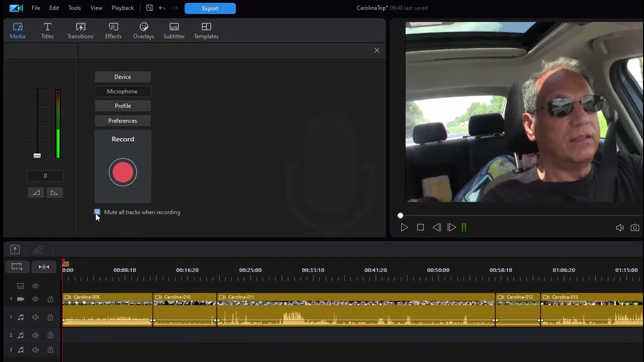
Task: Click the recording volume value field
Action: pyautogui.click(x=45, y=176)
